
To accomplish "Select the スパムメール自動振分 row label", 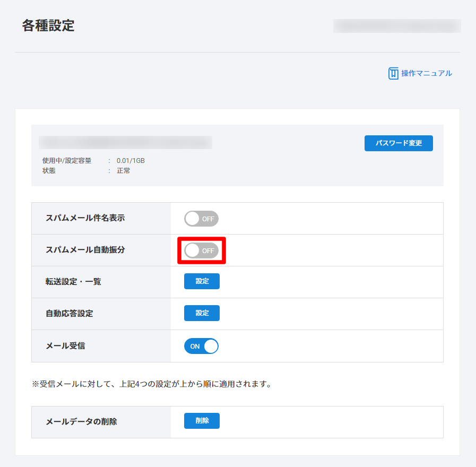I will pos(85,250).
